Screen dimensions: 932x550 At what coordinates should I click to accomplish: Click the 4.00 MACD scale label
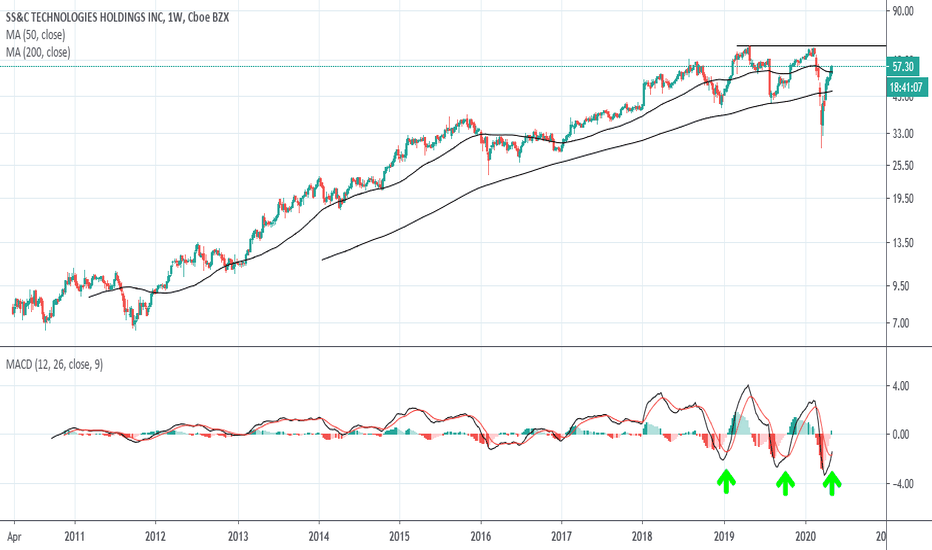[901, 386]
